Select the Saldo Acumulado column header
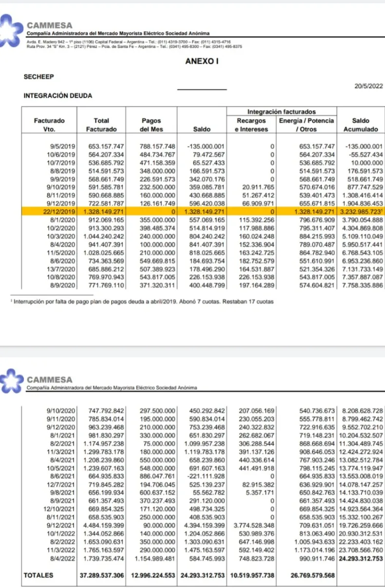This screenshot has height=588, width=385. [361, 125]
